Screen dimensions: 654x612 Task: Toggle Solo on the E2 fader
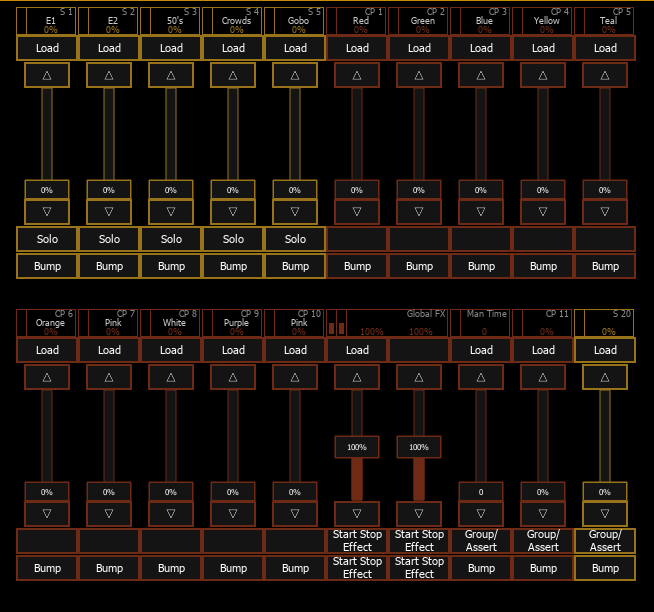click(x=109, y=239)
